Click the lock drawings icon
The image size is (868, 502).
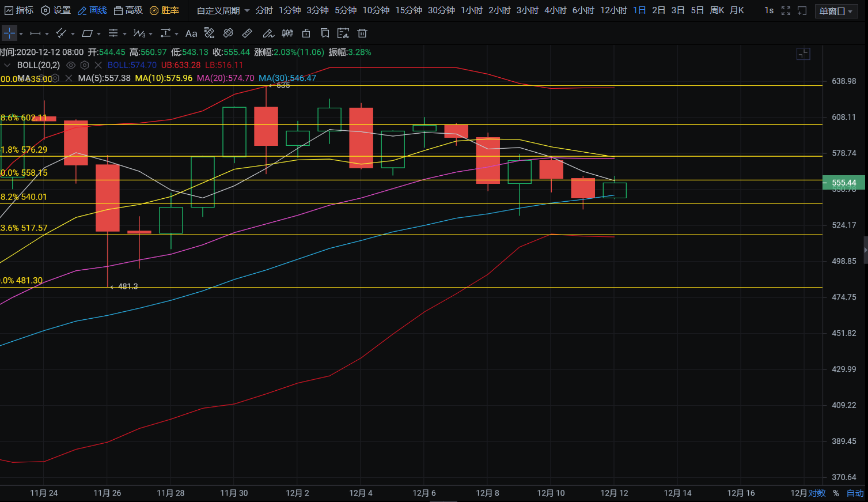point(306,33)
